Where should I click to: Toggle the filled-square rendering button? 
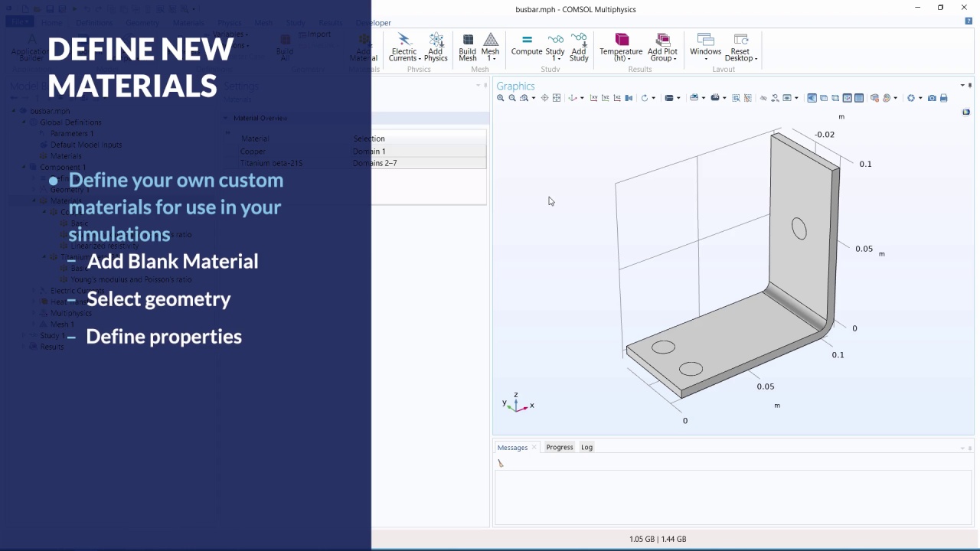859,98
